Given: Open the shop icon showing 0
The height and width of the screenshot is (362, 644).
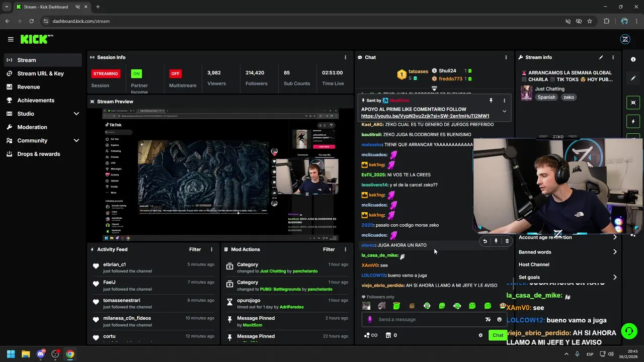Looking at the screenshot, I should pyautogui.click(x=391, y=335).
